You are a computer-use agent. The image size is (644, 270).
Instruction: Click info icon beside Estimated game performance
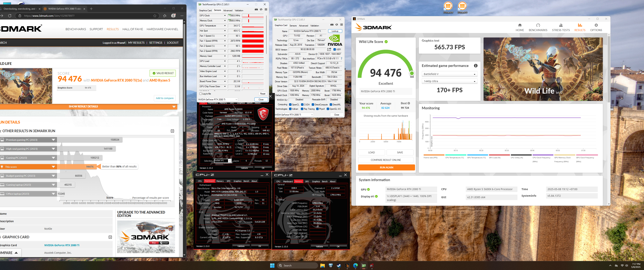coord(476,66)
